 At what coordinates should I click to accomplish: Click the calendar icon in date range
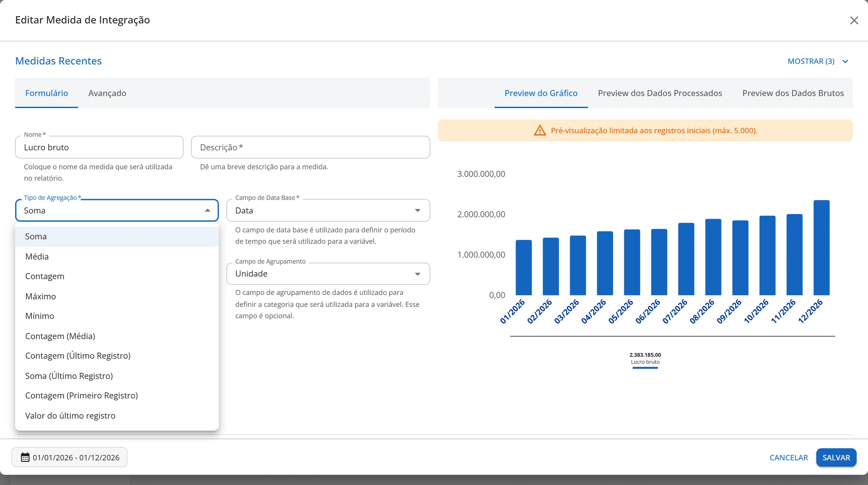point(25,457)
